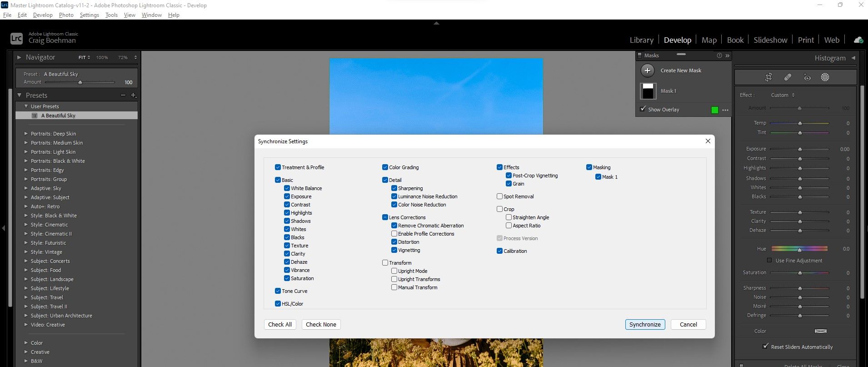
Task: Hide the left panel group arrow
Action: coord(4,227)
